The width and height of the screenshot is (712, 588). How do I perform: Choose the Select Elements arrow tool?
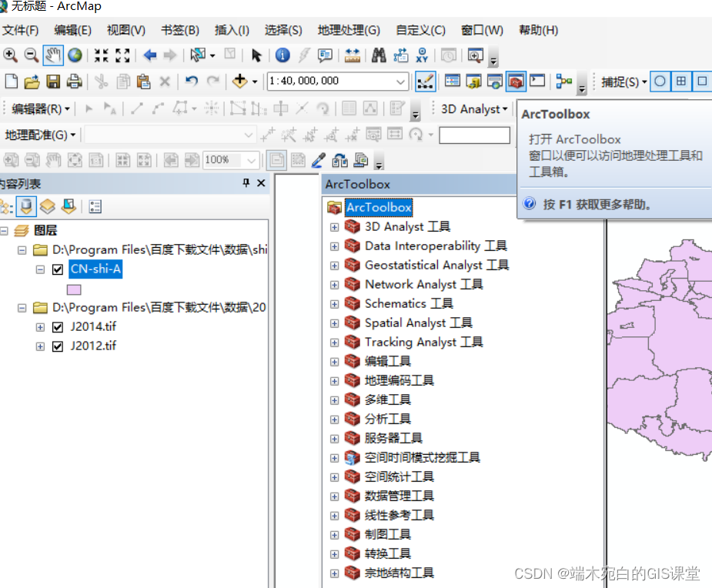(256, 55)
